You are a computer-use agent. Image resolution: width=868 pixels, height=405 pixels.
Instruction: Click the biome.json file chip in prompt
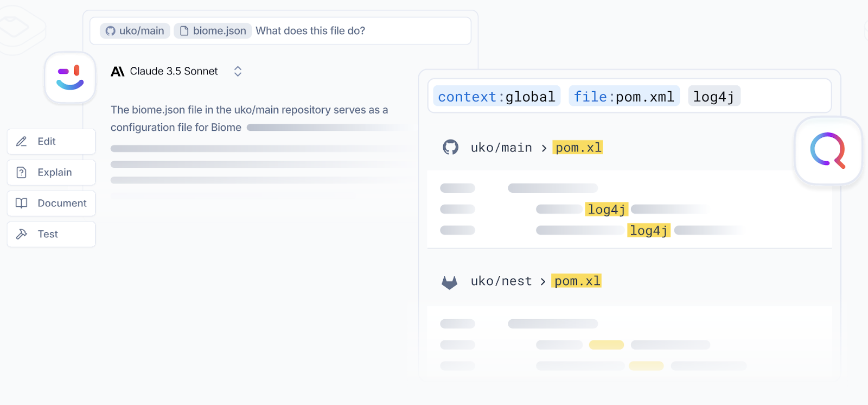tap(213, 31)
